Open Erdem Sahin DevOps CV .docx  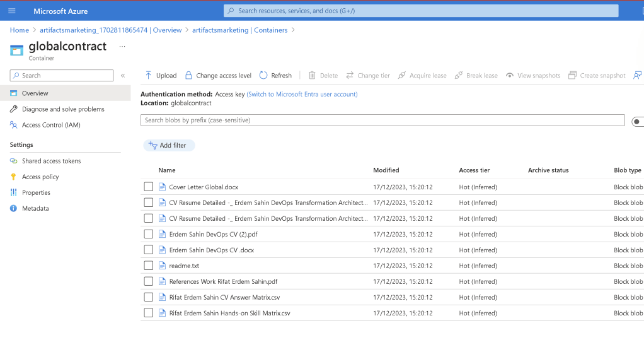212,250
